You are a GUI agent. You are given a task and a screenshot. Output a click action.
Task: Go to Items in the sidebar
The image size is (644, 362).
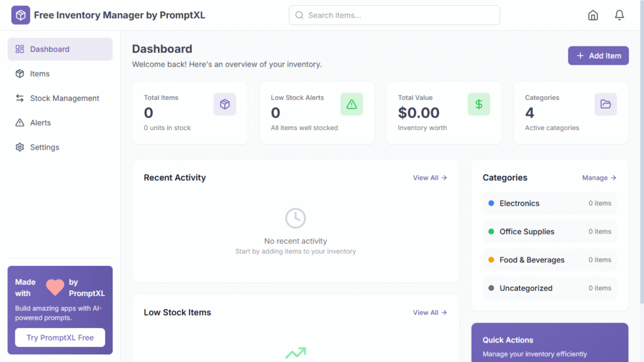pyautogui.click(x=40, y=74)
